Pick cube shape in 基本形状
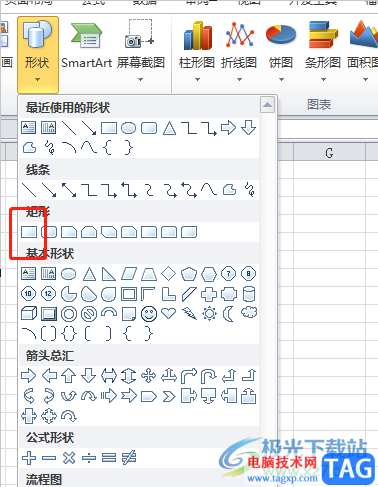 tap(29, 314)
